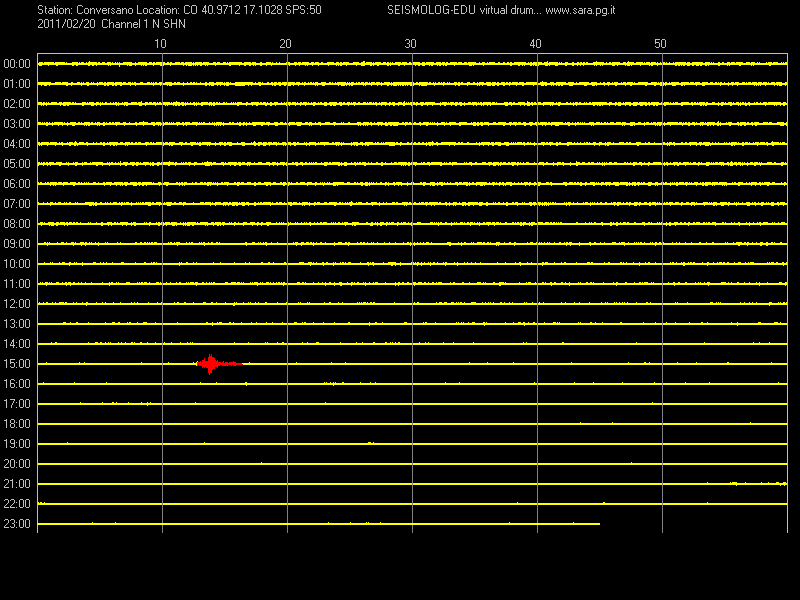Select the 08:00 hour label
The height and width of the screenshot is (600, 800).
(17, 223)
